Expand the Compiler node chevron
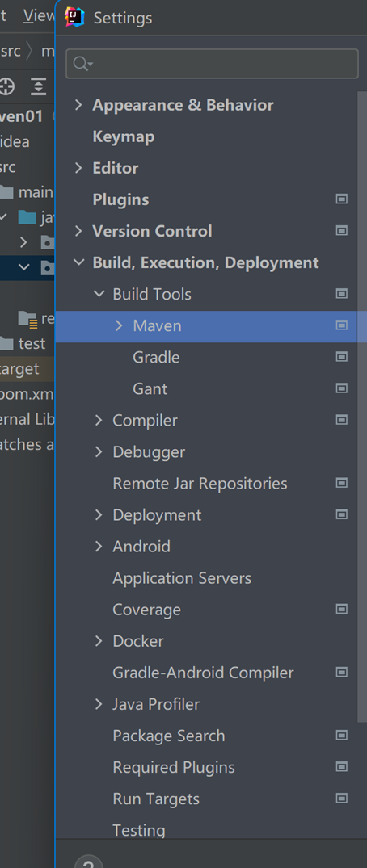The height and width of the screenshot is (868, 367). 99,420
